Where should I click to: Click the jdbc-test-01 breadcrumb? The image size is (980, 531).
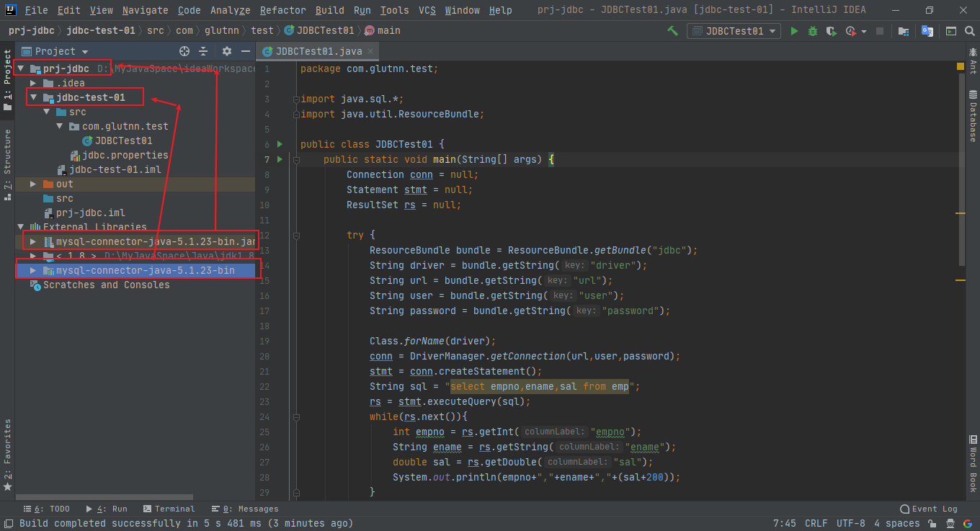pos(101,31)
